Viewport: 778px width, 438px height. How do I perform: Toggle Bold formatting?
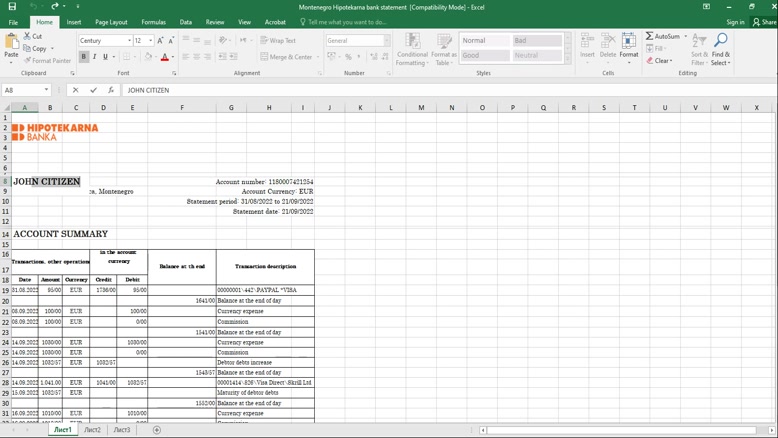[x=84, y=57]
